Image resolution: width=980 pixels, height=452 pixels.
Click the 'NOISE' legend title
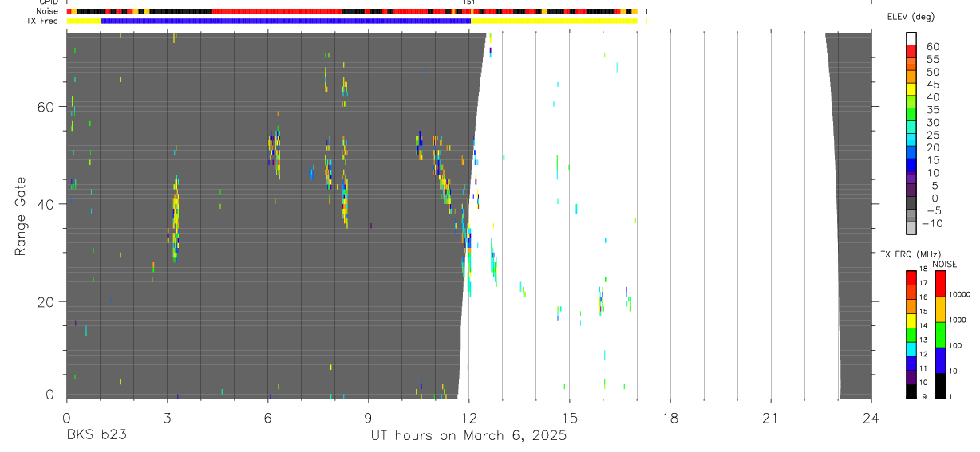pyautogui.click(x=946, y=265)
